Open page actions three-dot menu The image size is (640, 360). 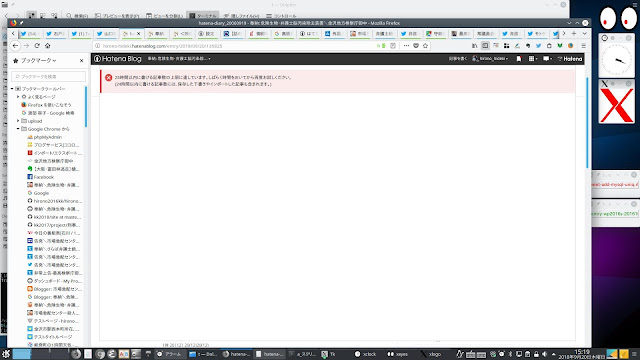pyautogui.click(x=406, y=46)
